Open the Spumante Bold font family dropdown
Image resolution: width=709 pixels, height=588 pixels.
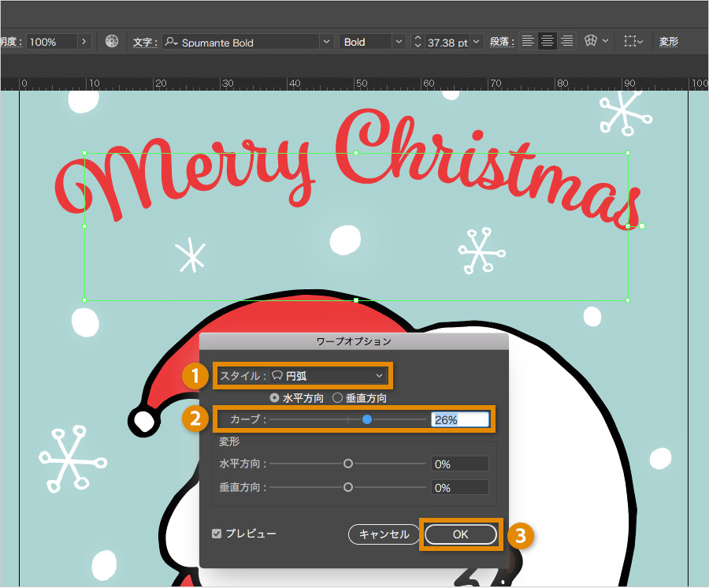click(326, 42)
